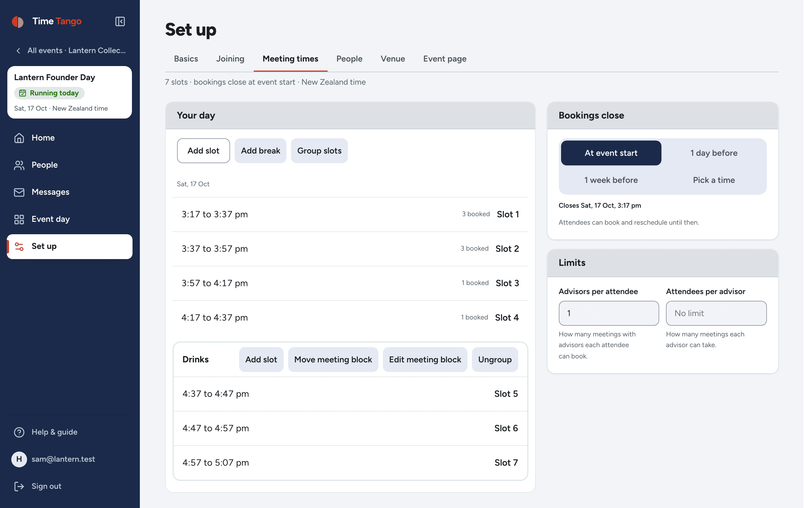The image size is (812, 508).
Task: Select Set up sliders icon
Action: click(19, 246)
